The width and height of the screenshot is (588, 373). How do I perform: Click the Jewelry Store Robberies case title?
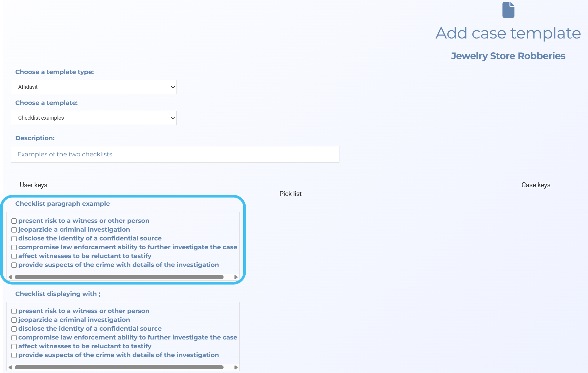point(508,56)
